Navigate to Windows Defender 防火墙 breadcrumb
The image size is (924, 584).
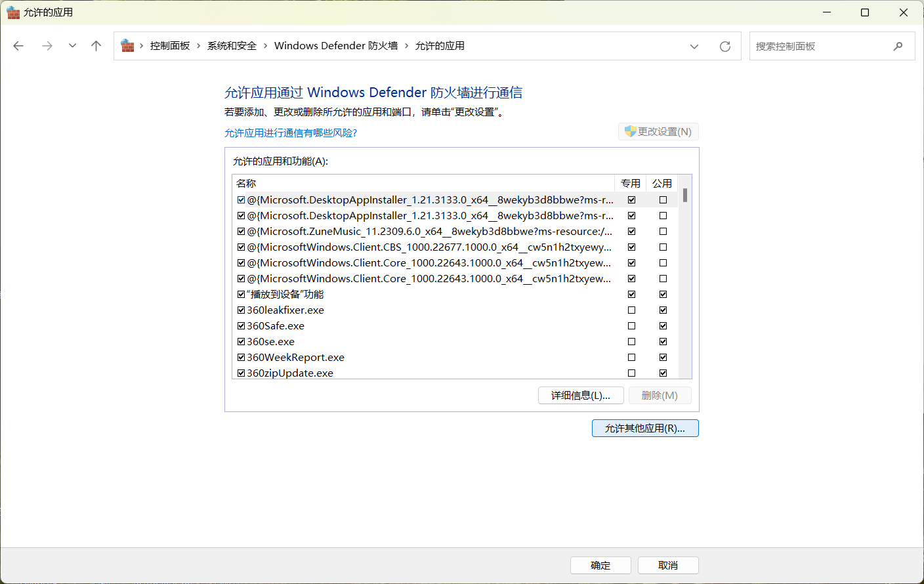(x=335, y=45)
